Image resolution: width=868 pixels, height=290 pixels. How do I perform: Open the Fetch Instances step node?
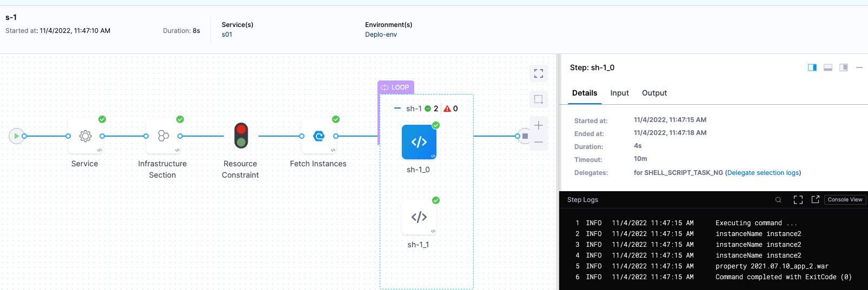coord(319,136)
